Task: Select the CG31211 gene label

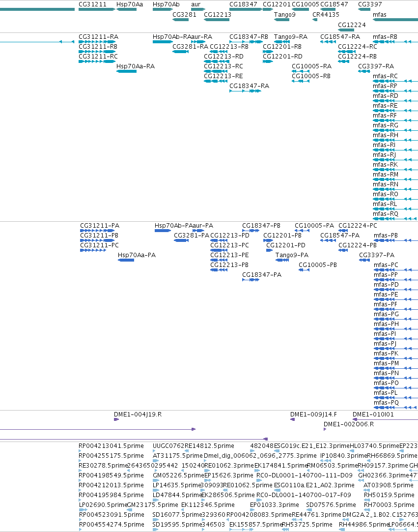Action: tap(92, 4)
